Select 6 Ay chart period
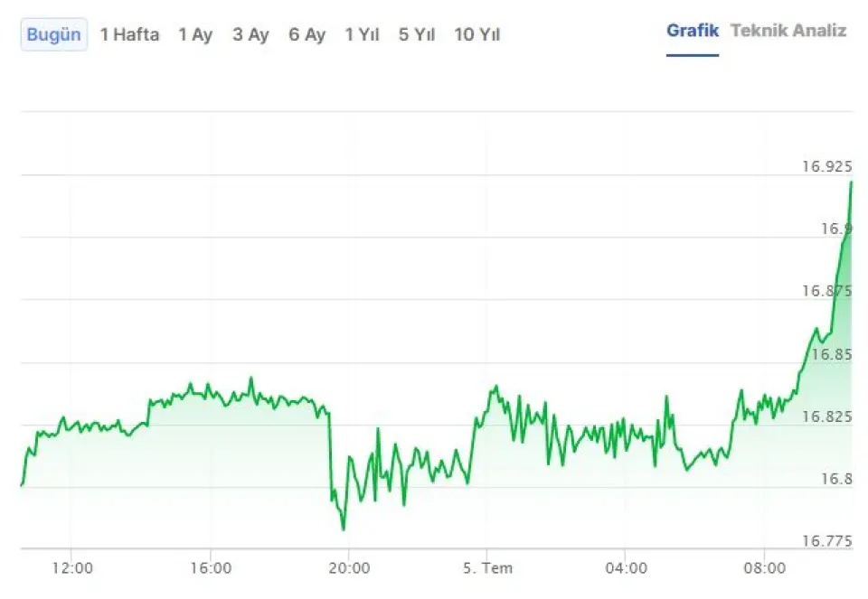Screen dimensions: 868x599 click(x=307, y=35)
